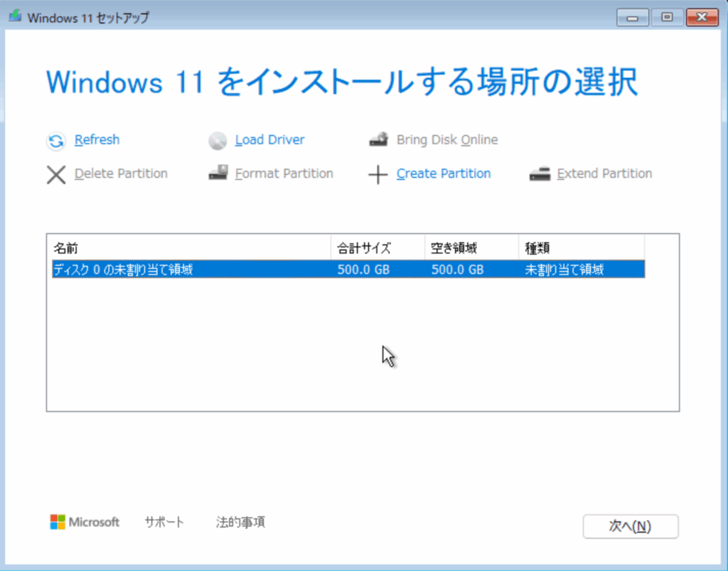Viewport: 728px width, 571px height.
Task: Click the Bring Disk Online drive icon
Action: pyautogui.click(x=378, y=140)
